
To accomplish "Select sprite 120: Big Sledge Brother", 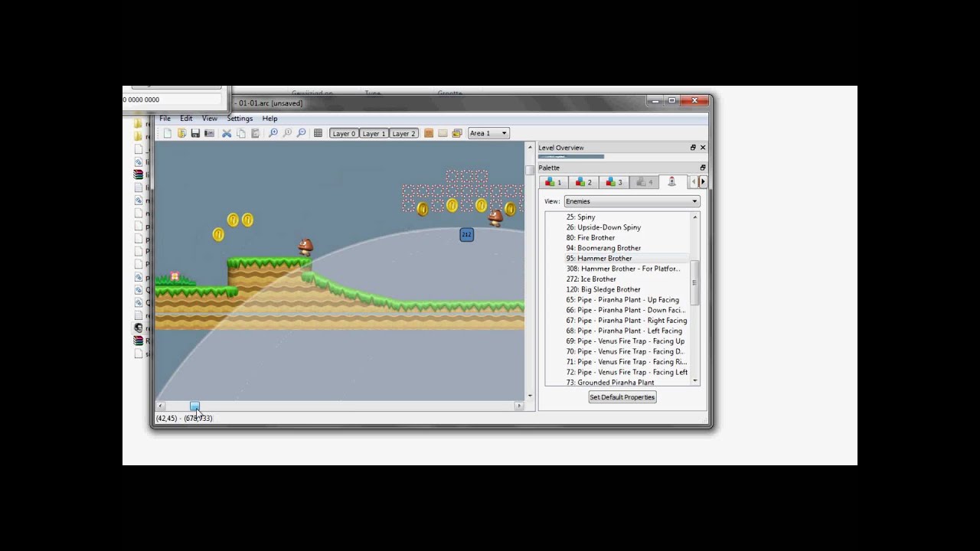I will pos(603,289).
